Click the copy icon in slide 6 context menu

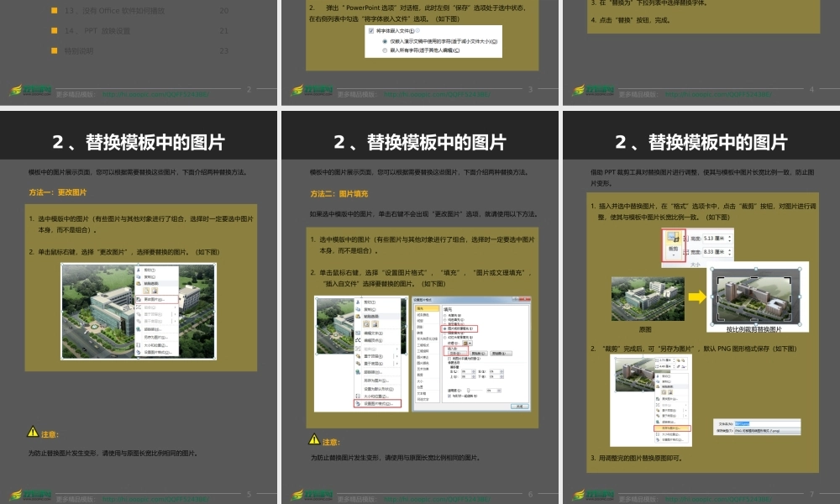point(358,309)
